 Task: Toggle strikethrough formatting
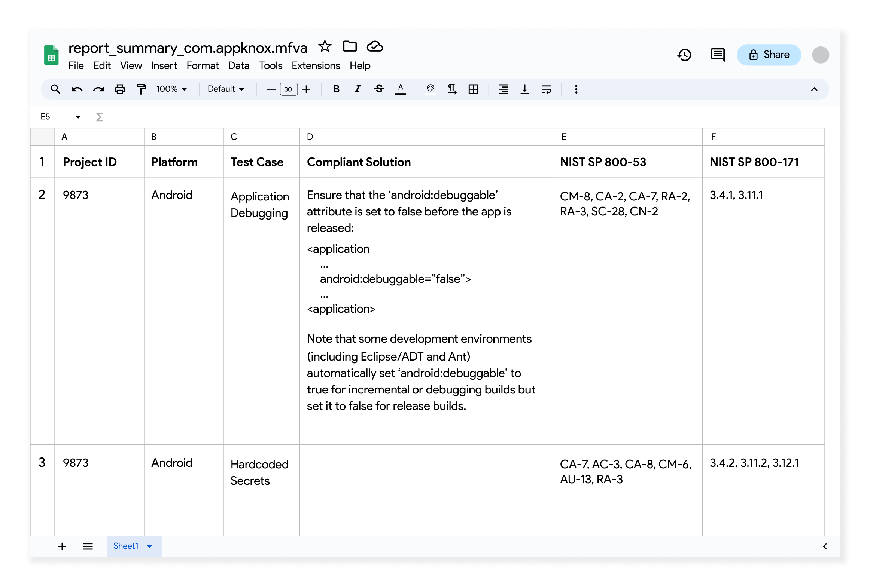[379, 89]
